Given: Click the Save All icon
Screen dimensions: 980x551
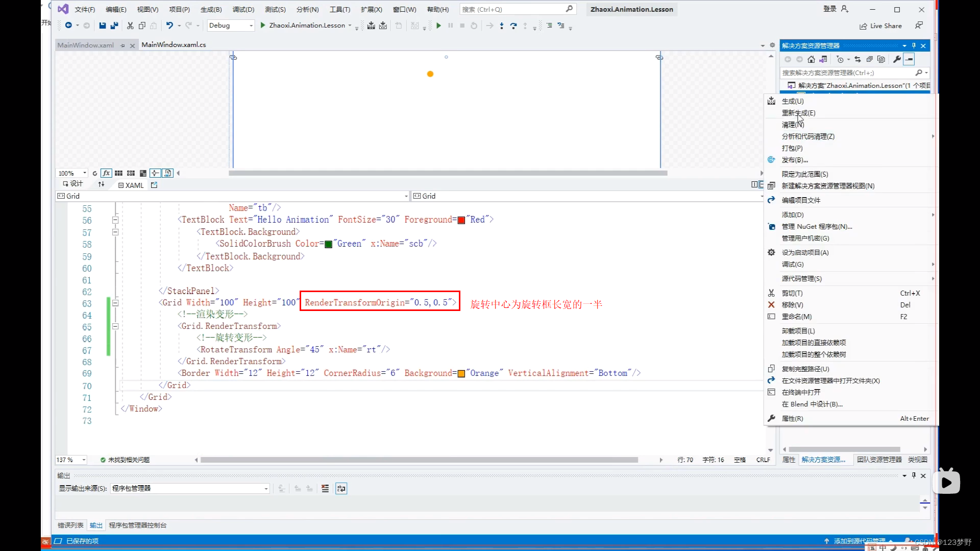Looking at the screenshot, I should [114, 26].
